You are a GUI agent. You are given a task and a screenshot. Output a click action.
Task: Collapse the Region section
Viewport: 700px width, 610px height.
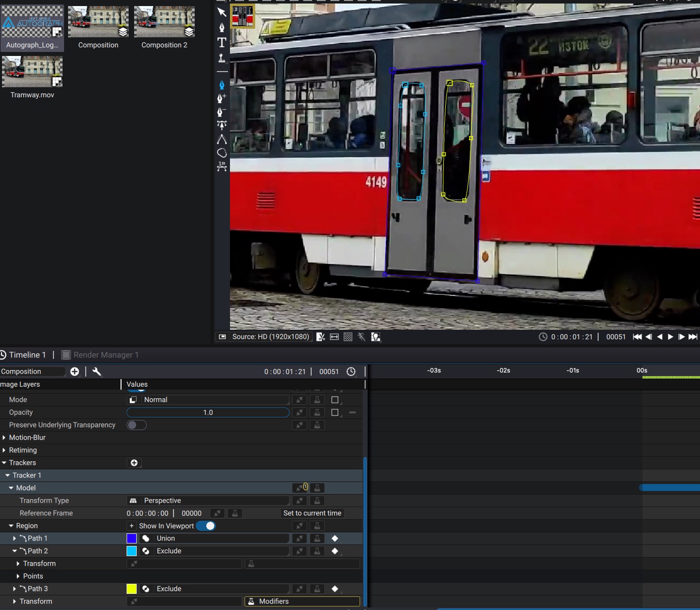[x=11, y=526]
